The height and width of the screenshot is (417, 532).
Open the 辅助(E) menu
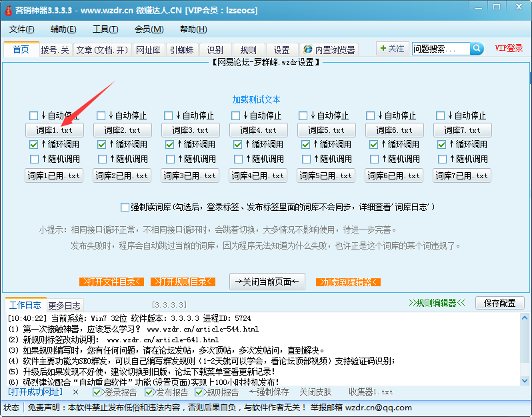(63, 29)
